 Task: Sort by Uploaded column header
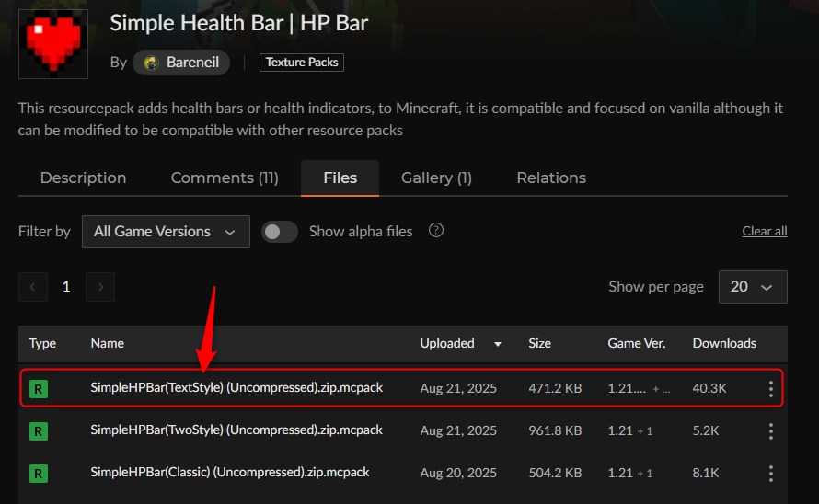pyautogui.click(x=447, y=343)
